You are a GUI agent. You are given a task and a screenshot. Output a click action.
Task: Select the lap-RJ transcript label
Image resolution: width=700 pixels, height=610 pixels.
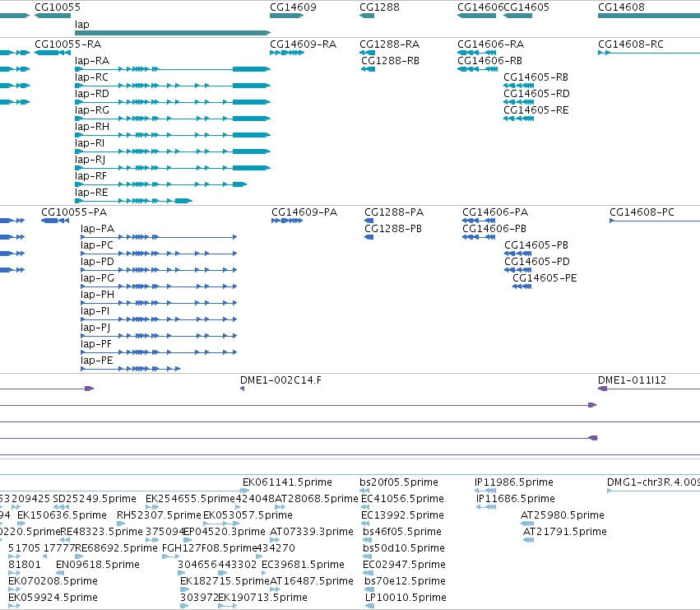(90, 160)
